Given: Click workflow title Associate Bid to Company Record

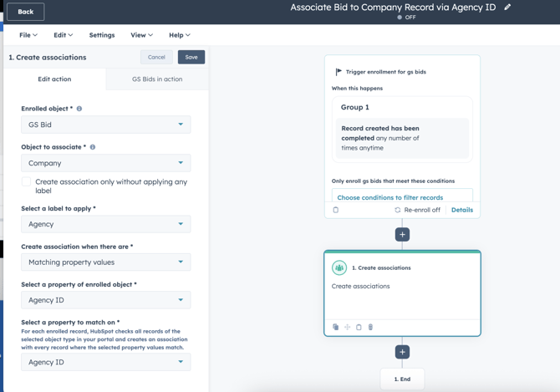Looking at the screenshot, I should tap(393, 8).
